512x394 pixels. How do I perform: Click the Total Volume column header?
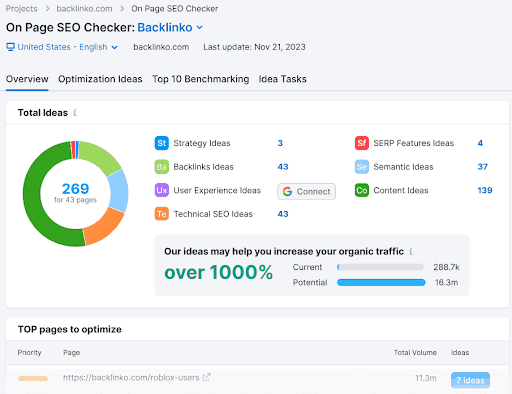click(x=415, y=353)
